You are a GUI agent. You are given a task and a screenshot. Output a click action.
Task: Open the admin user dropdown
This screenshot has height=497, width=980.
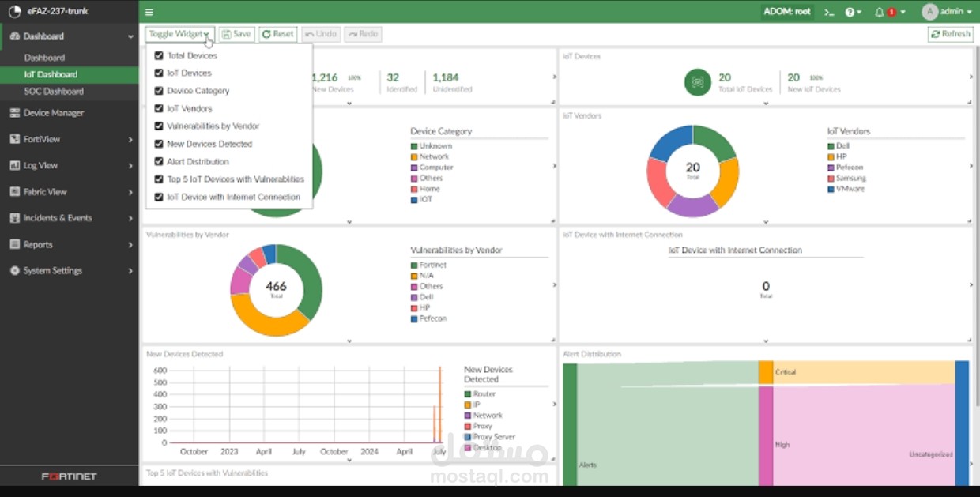point(947,12)
